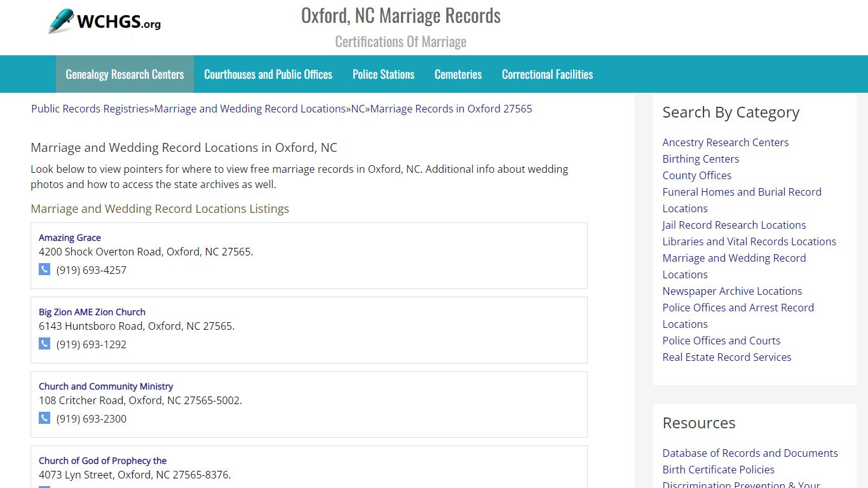Image resolution: width=868 pixels, height=488 pixels.
Task: Open Database of Records and Documents resource
Action: tap(750, 453)
